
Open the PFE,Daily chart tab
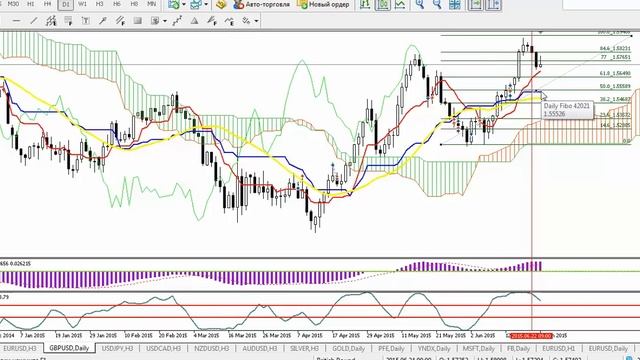click(x=391, y=348)
